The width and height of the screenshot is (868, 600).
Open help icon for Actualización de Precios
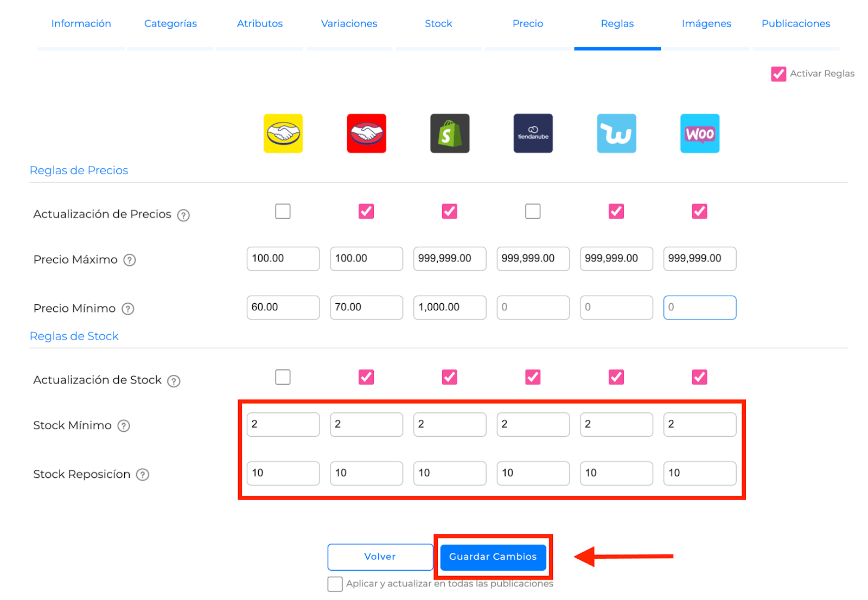coord(184,215)
